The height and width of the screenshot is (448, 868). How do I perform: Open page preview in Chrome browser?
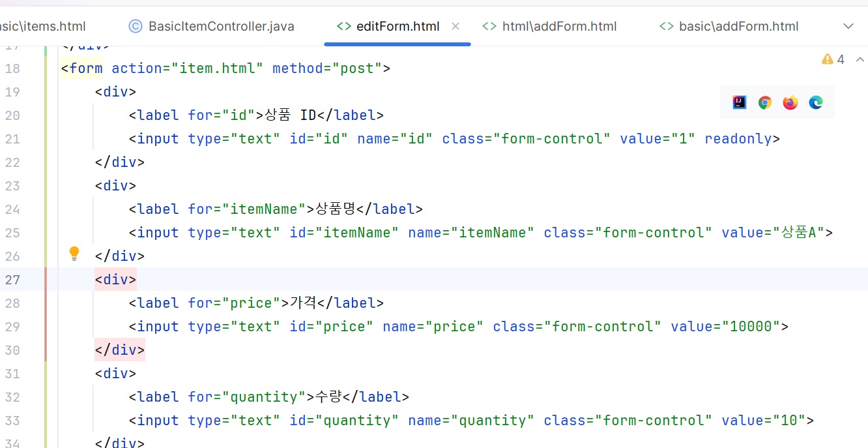pos(765,102)
